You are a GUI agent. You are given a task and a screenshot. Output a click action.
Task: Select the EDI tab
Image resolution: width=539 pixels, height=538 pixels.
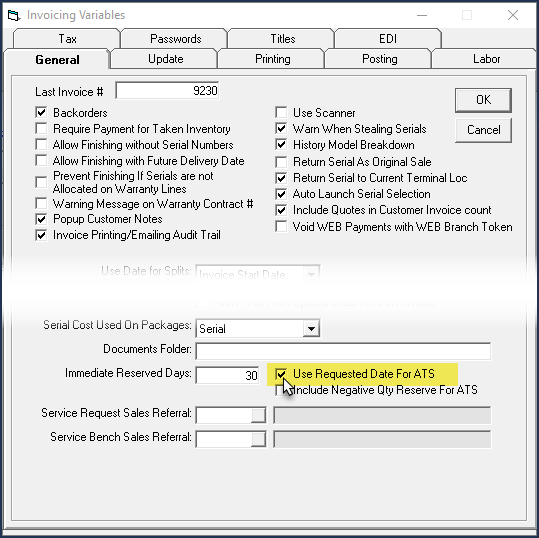point(388,39)
